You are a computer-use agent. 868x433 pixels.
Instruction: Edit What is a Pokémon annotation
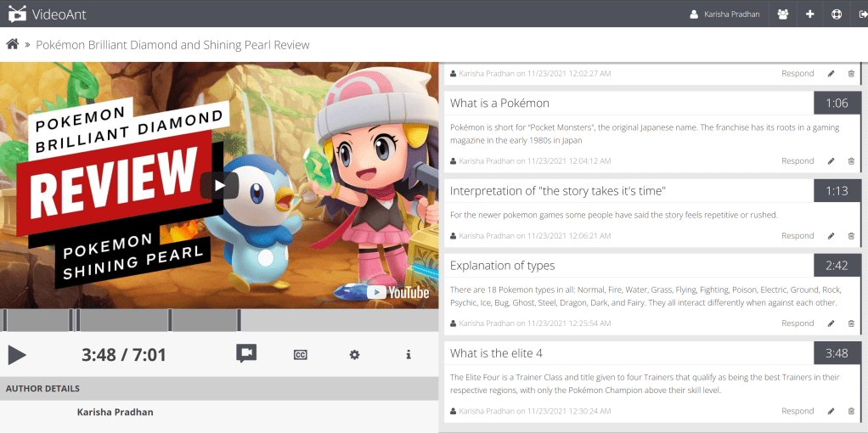click(831, 161)
